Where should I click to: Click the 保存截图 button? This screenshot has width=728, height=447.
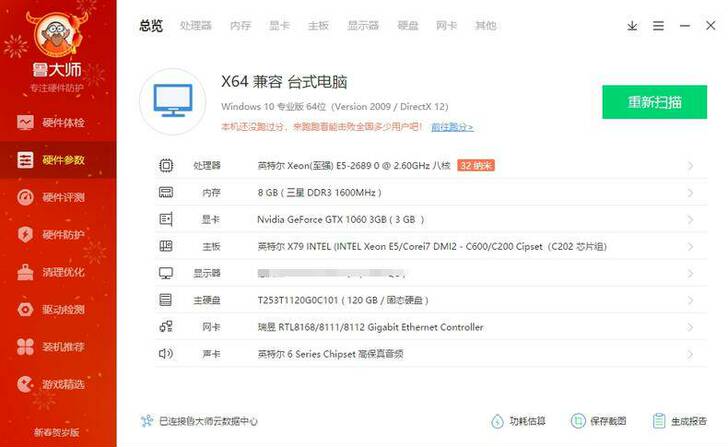598,421
